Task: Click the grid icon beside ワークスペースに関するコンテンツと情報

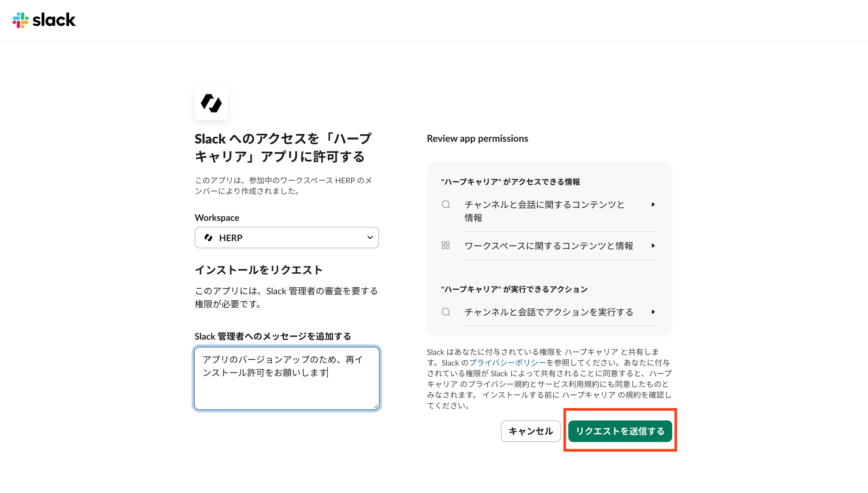Action: 446,246
